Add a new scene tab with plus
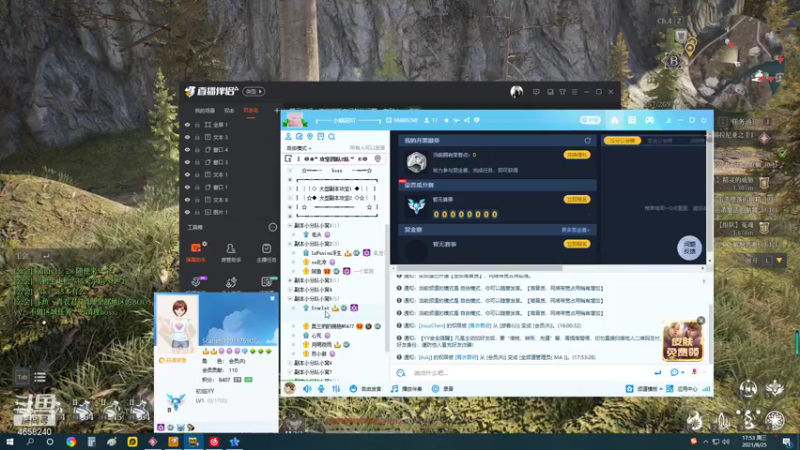Viewport: 800px width, 450px height. (x=277, y=110)
